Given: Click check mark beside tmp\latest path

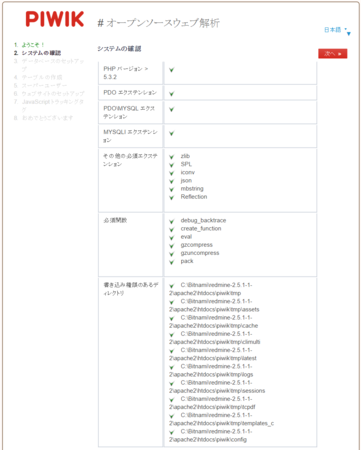Looking at the screenshot, I should pyautogui.click(x=172, y=351).
